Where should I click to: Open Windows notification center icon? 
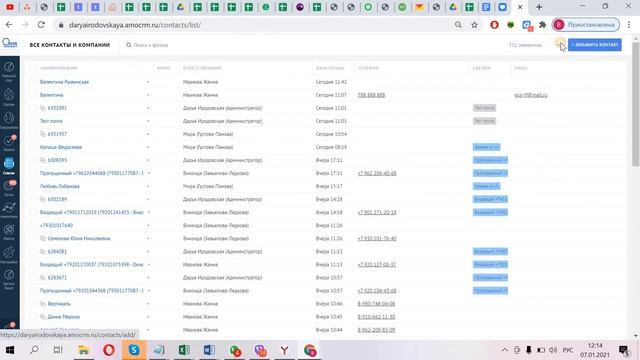[624, 350]
